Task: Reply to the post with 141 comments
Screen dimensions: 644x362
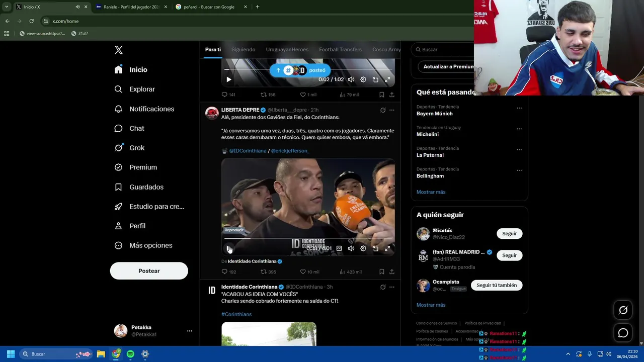Action: (x=228, y=95)
